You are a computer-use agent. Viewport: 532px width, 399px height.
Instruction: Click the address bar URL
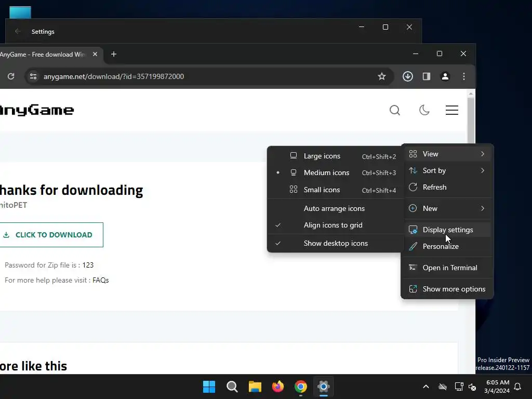(114, 76)
